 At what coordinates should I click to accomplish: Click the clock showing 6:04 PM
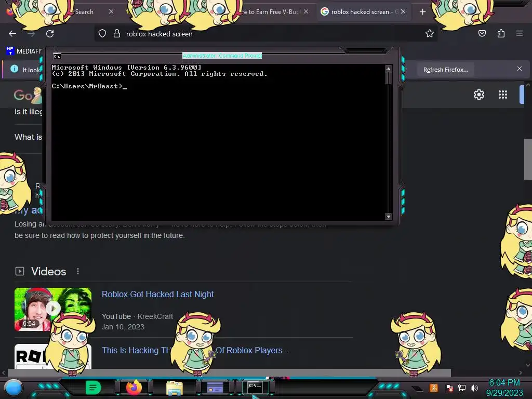click(x=504, y=383)
